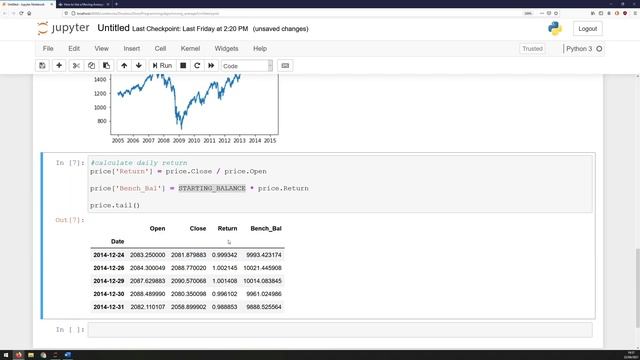The height and width of the screenshot is (360, 640).
Task: Switch to the second browser tab
Action: [x=83, y=4]
